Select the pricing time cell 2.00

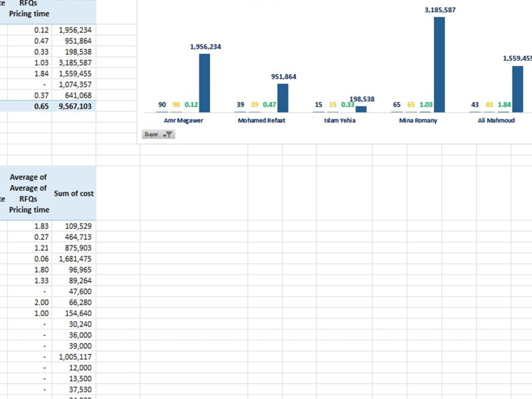(29, 302)
